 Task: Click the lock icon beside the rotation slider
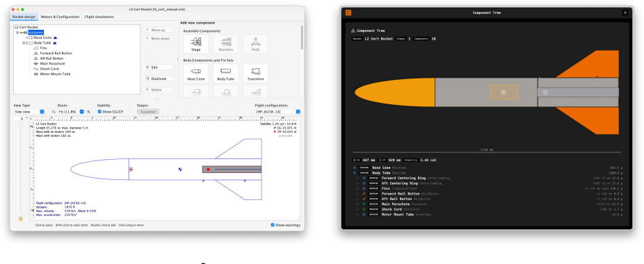click(x=21, y=218)
